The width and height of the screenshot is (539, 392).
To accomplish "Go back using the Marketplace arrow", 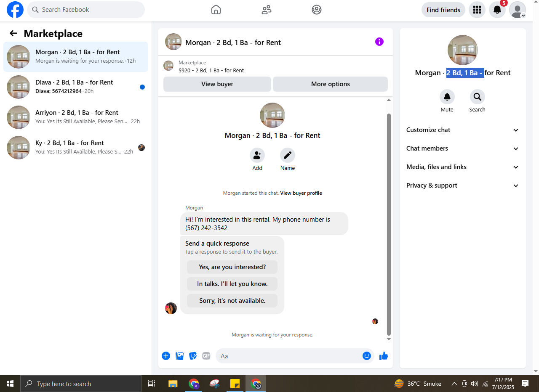I will tap(13, 34).
